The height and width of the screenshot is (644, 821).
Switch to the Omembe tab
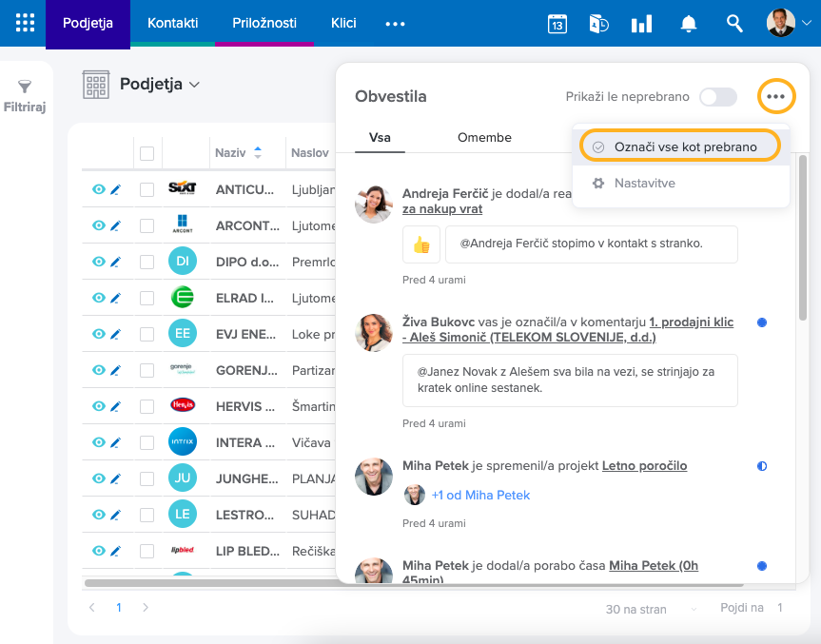[484, 138]
